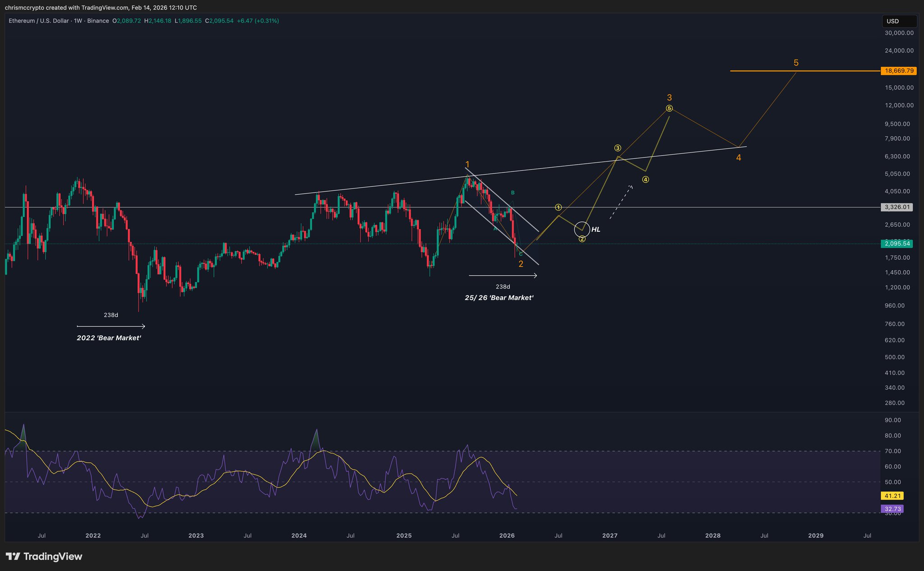Click the purple 32.73 RSI value label

click(892, 509)
